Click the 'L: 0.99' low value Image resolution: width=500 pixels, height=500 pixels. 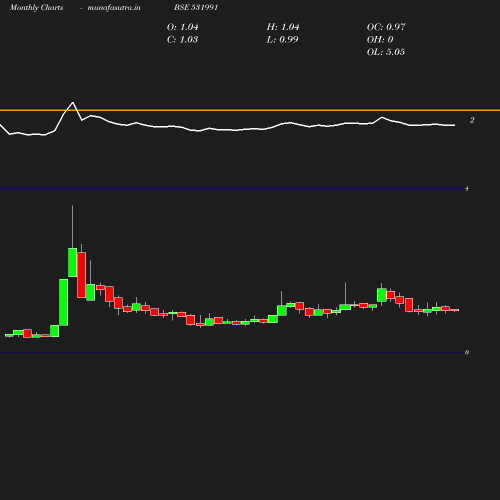pos(282,40)
